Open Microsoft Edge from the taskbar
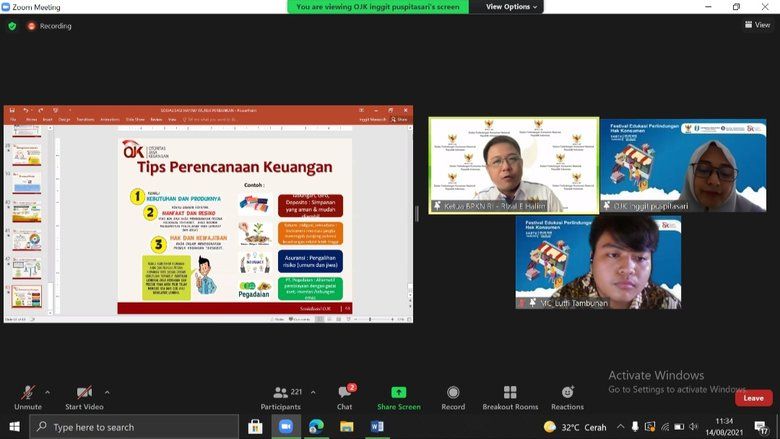The width and height of the screenshot is (780, 439). (x=316, y=427)
